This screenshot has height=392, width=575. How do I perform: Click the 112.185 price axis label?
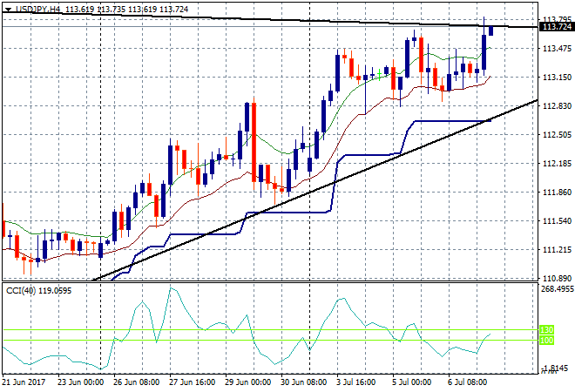click(x=557, y=163)
